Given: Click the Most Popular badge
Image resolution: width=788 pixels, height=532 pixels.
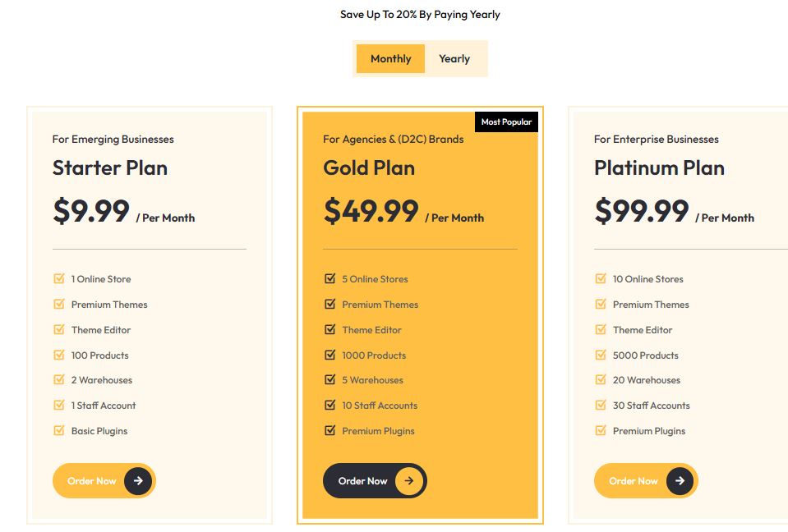Looking at the screenshot, I should 506,122.
